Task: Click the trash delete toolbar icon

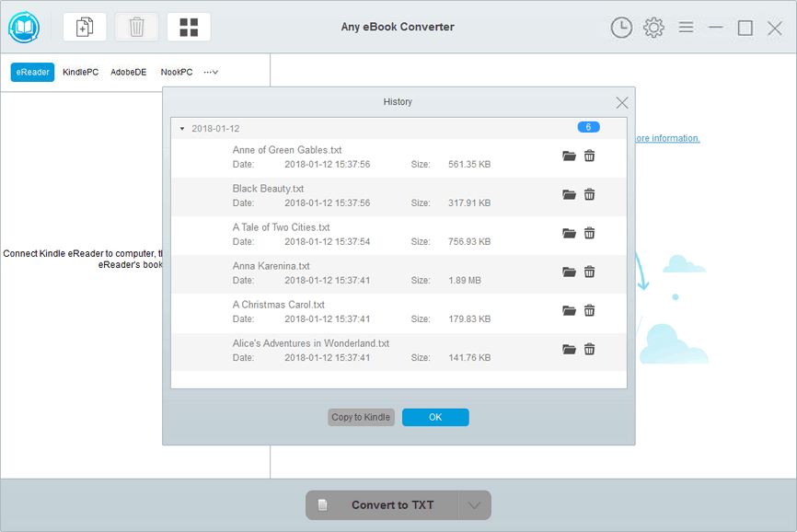Action: 137,27
